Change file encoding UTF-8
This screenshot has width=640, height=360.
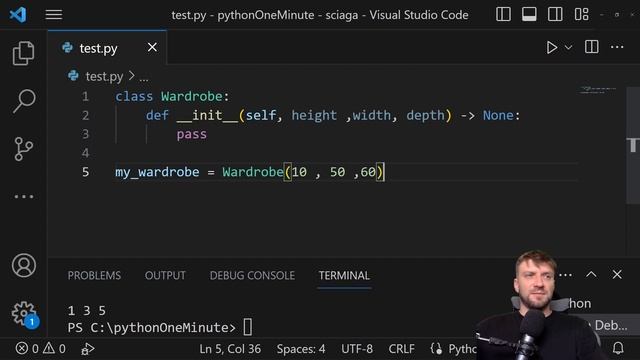[x=357, y=349]
